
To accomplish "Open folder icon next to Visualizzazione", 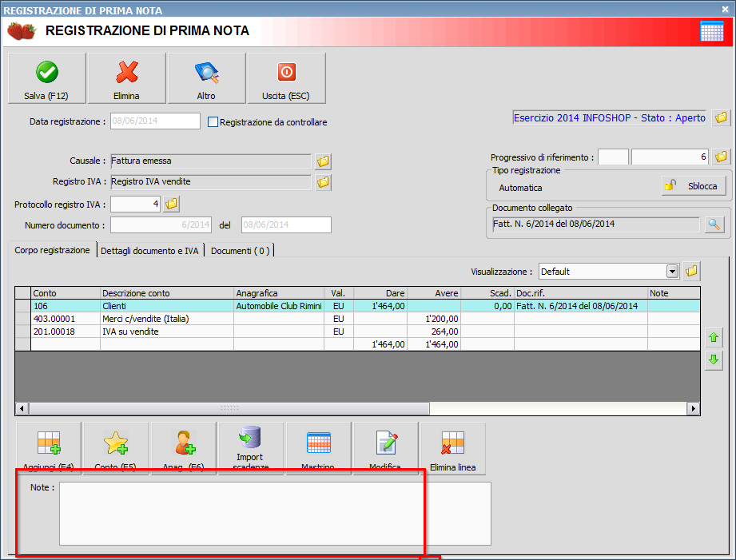I will point(691,271).
